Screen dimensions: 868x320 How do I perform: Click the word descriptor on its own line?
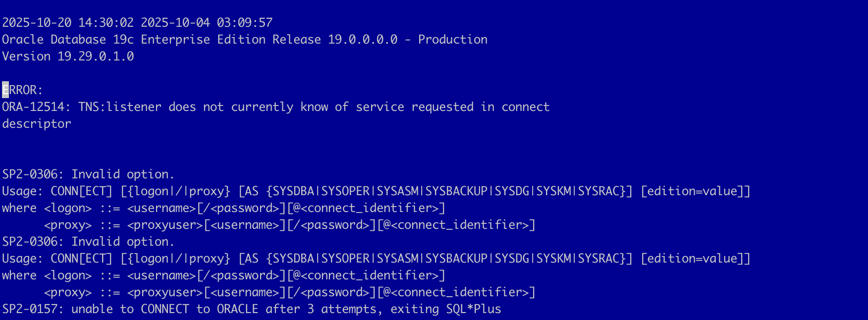(37, 124)
